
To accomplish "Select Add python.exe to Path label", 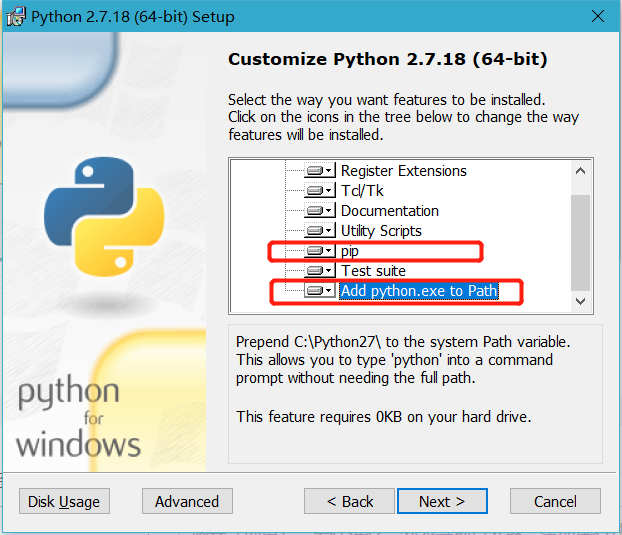I will click(x=419, y=291).
